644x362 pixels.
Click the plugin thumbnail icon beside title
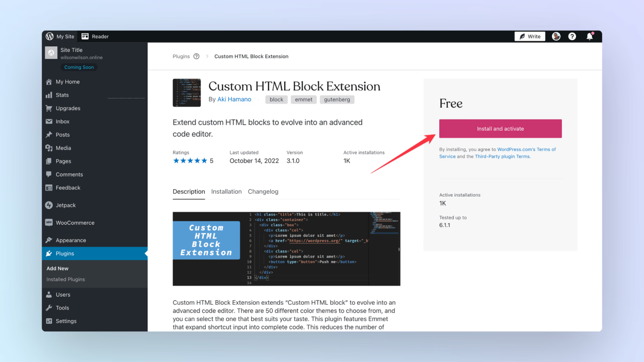(x=187, y=93)
